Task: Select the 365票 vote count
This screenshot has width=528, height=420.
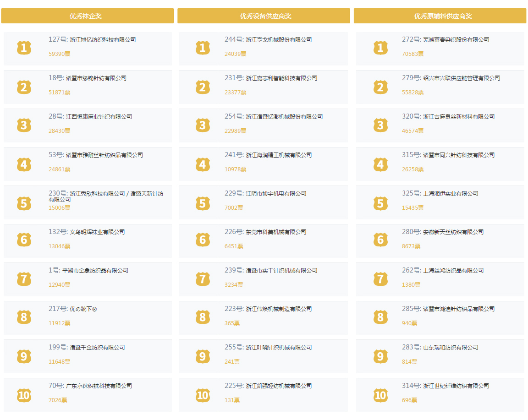Action: (232, 323)
